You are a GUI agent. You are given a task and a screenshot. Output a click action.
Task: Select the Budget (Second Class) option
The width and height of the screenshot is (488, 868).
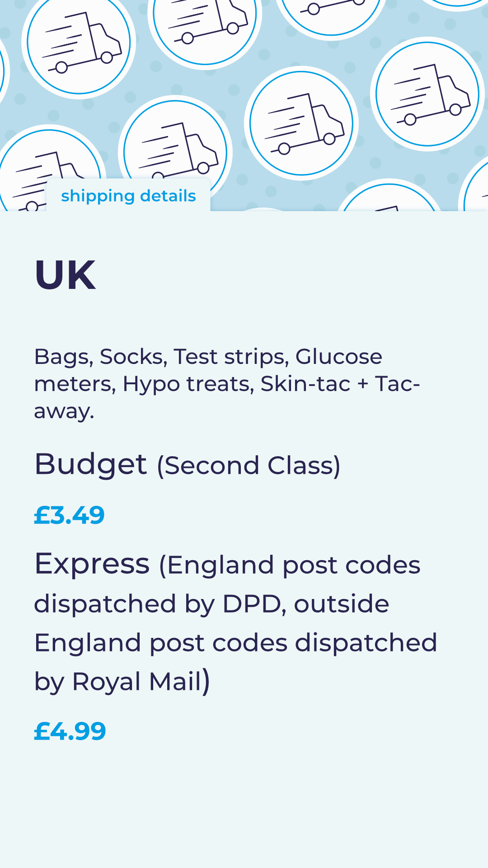point(187,465)
